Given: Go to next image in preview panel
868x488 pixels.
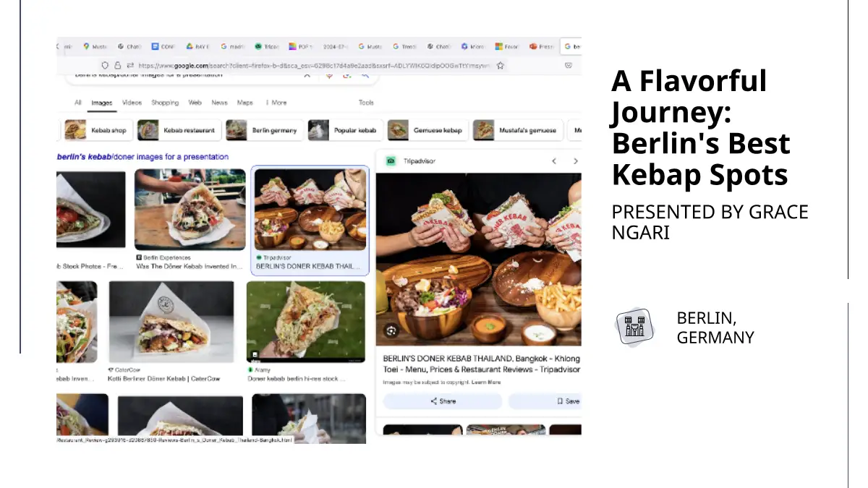Looking at the screenshot, I should click(575, 161).
